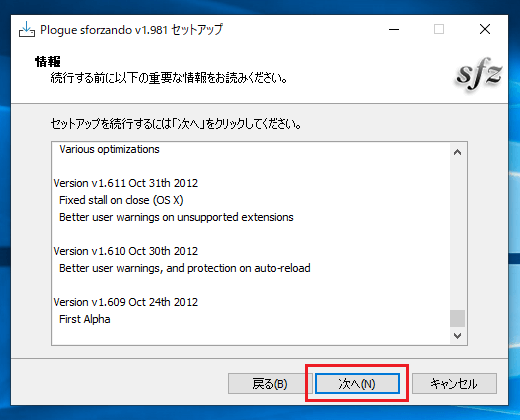Place cursor on the First Alpha line
Image resolution: width=520 pixels, height=420 pixels.
[85, 319]
